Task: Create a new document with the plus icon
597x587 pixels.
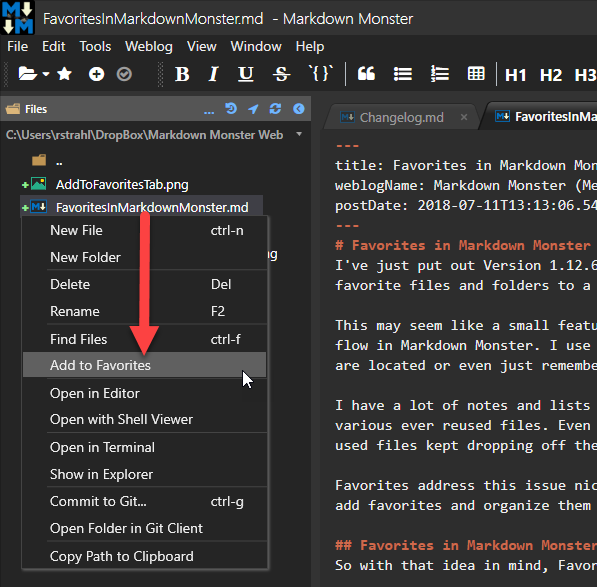Action: click(96, 74)
